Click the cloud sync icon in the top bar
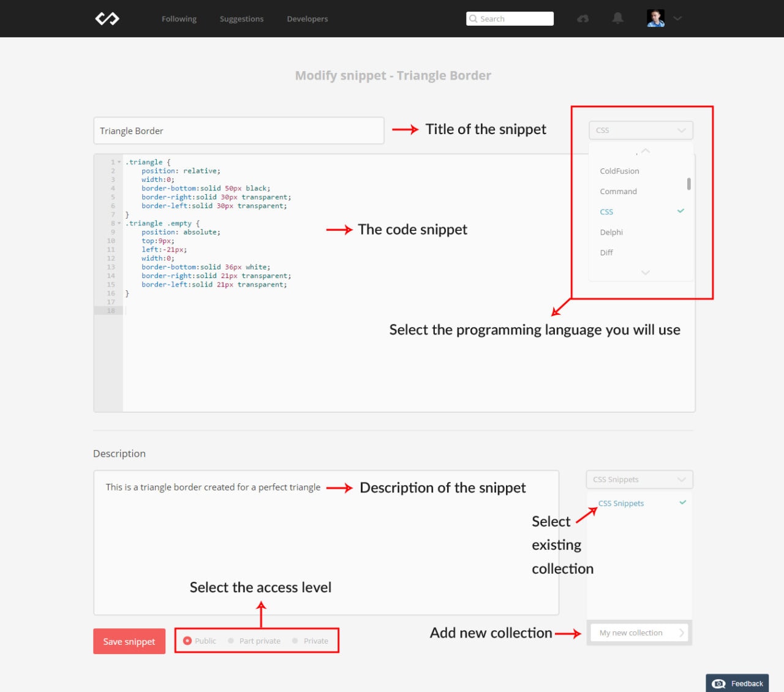This screenshot has height=692, width=784. [582, 19]
